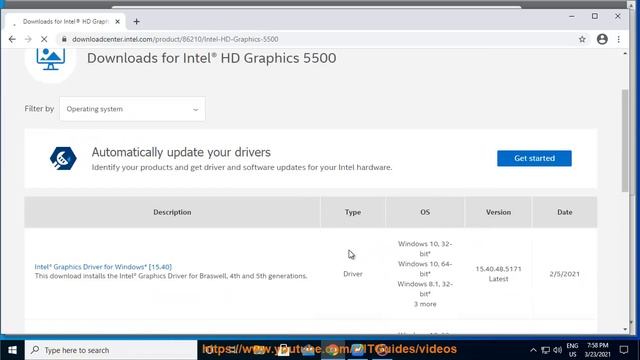Viewport: 640px width, 360px height.
Task: Open the network tray icon
Action: click(546, 350)
